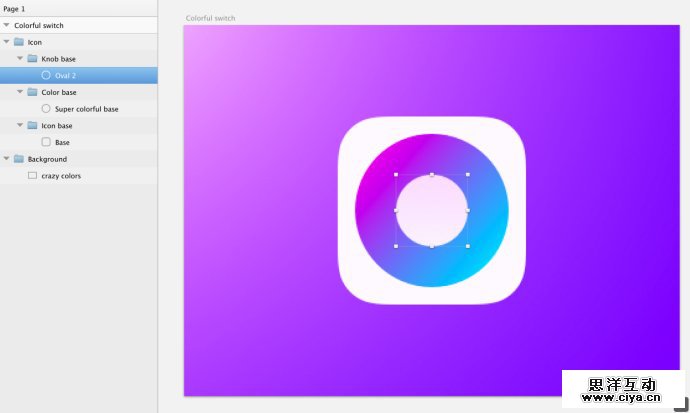
Task: Collapse the Icon group disclosure triangle
Action: point(7,42)
